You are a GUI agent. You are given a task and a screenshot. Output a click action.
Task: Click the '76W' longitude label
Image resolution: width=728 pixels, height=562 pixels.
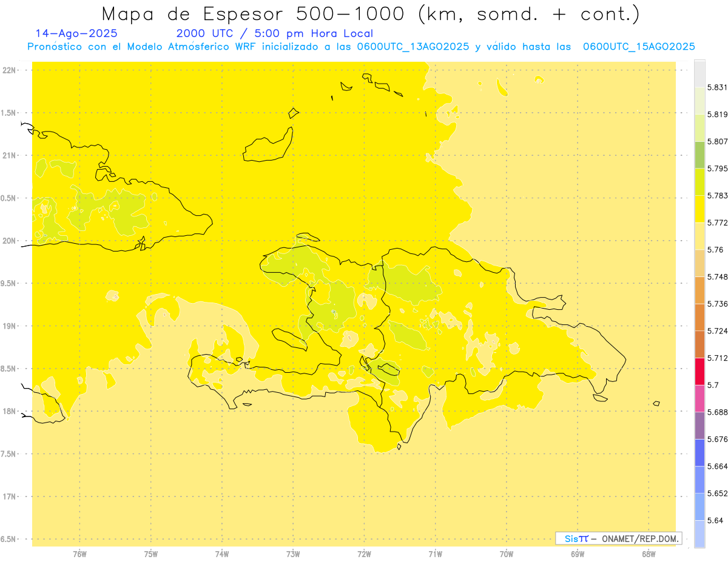tap(79, 554)
